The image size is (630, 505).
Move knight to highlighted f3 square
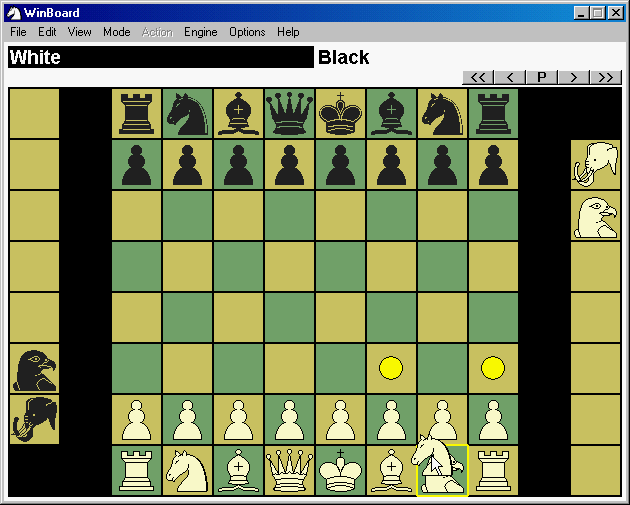pyautogui.click(x=391, y=368)
